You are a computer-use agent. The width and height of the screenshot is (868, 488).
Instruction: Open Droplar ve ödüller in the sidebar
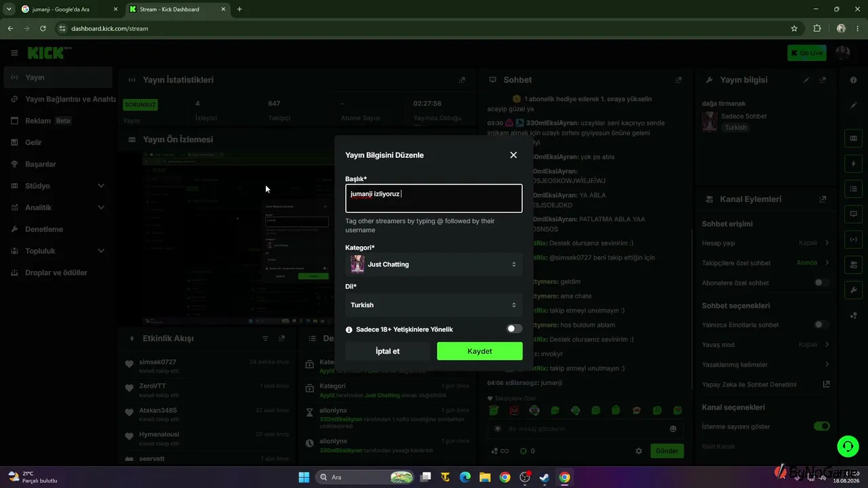[58, 272]
